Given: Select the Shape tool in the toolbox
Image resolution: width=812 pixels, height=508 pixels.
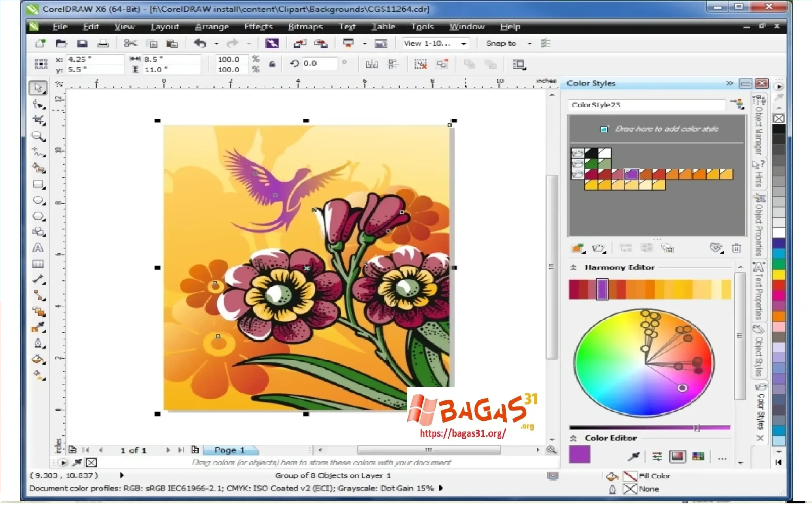Looking at the screenshot, I should (38, 104).
